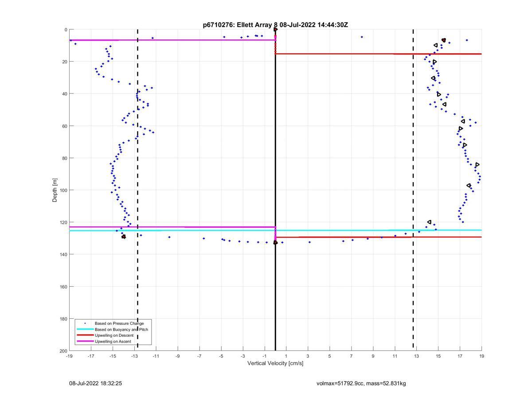Click x-axis tick label "-3"
The height and width of the screenshot is (394, 532).
243,356
